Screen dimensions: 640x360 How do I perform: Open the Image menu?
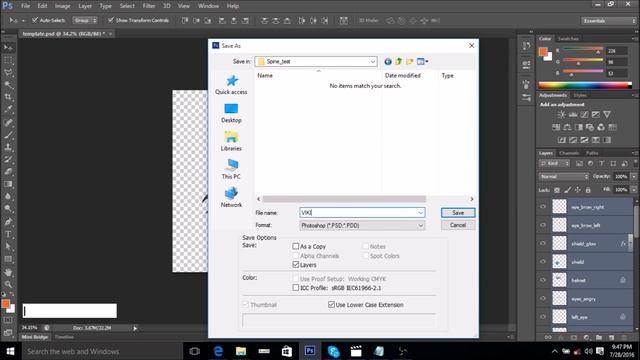coord(62,6)
